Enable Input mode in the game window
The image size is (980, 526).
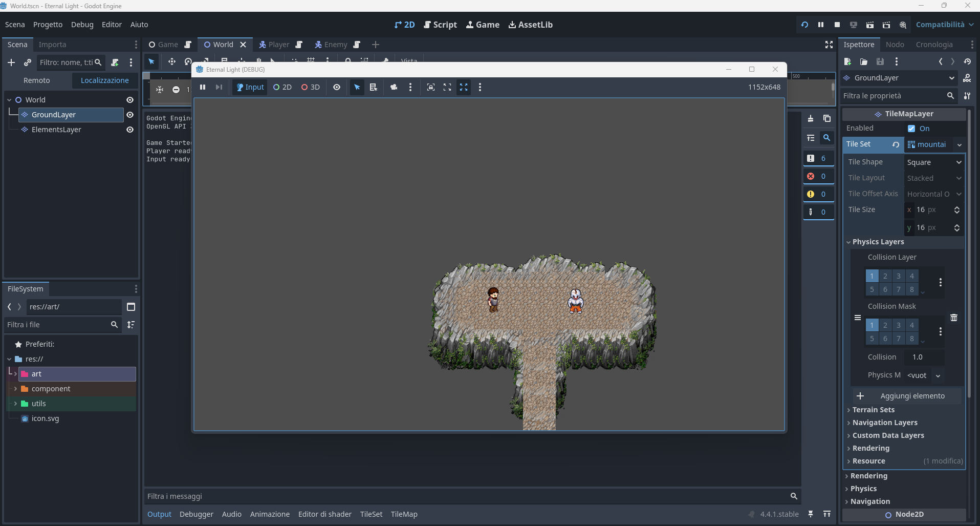click(250, 87)
